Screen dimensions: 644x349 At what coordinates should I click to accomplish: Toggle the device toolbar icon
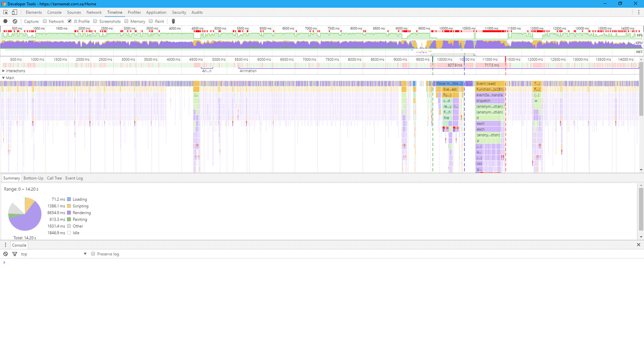coord(14,12)
